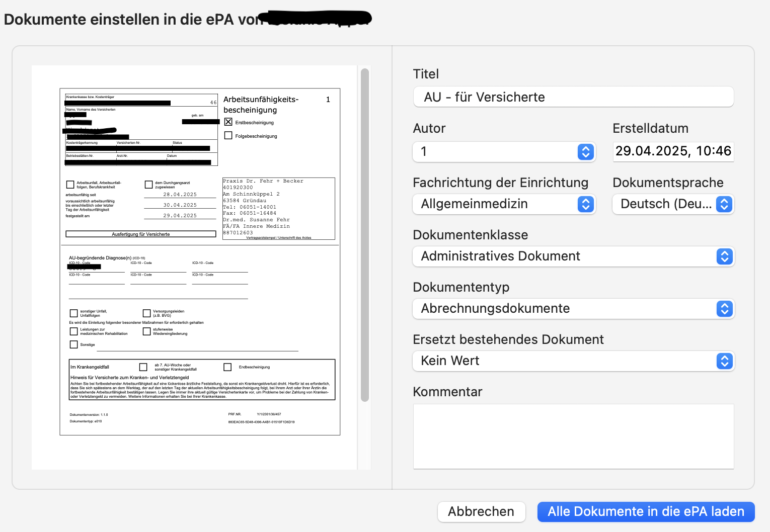This screenshot has width=770, height=532.
Task: Open the Autor dropdown stepper arrows
Action: click(x=585, y=152)
